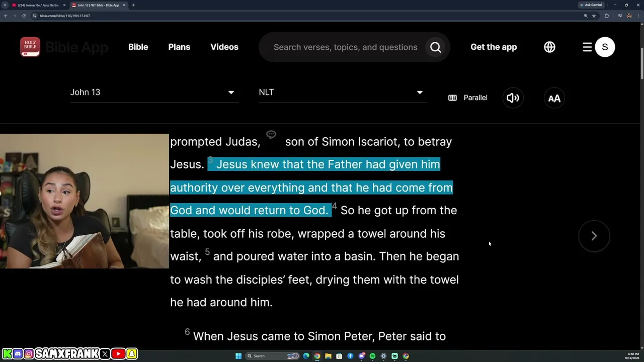Go to next chapter arrow

[594, 236]
